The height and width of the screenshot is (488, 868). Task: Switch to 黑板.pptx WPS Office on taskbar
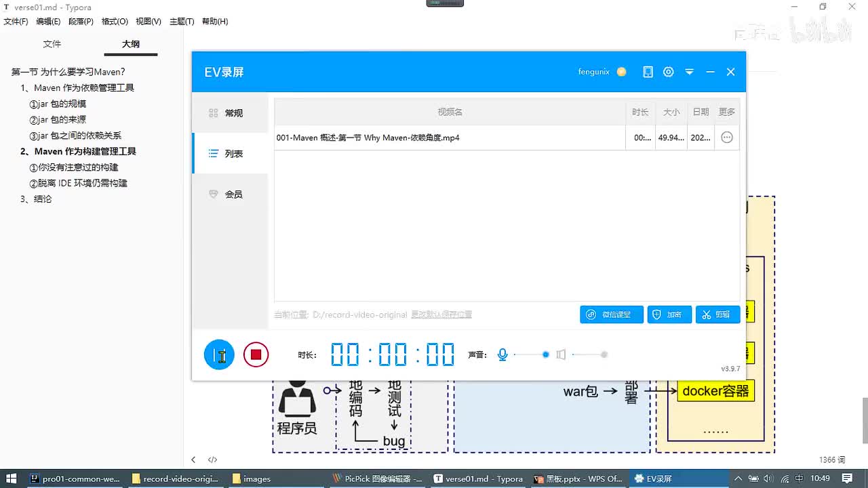578,479
